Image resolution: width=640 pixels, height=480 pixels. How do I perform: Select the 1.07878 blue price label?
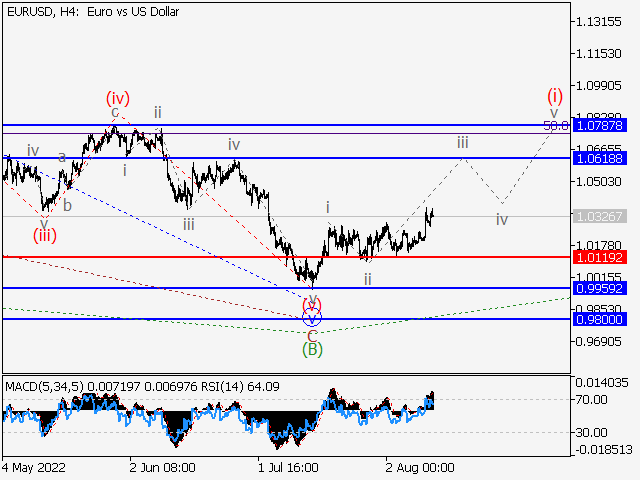pyautogui.click(x=600, y=125)
